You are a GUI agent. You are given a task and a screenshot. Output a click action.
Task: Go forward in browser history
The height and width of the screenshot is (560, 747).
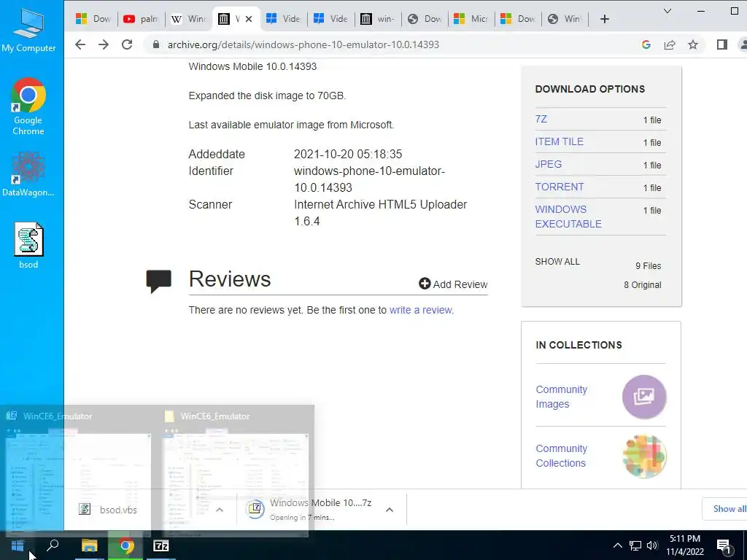(104, 44)
